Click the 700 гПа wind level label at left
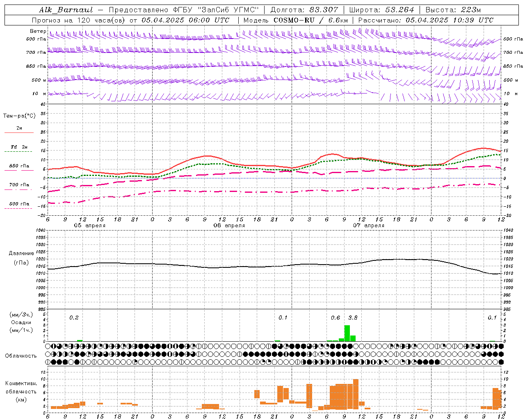525x420 pixels. click(x=36, y=52)
